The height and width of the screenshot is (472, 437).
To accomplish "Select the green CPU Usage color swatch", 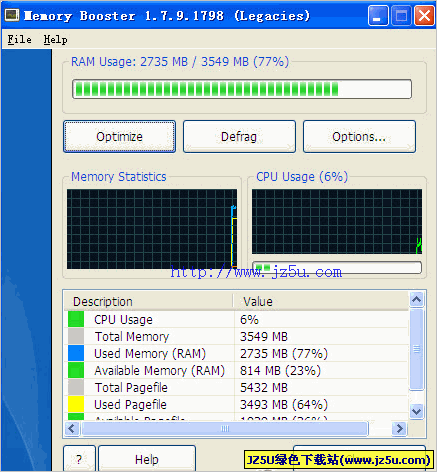I will click(76, 319).
